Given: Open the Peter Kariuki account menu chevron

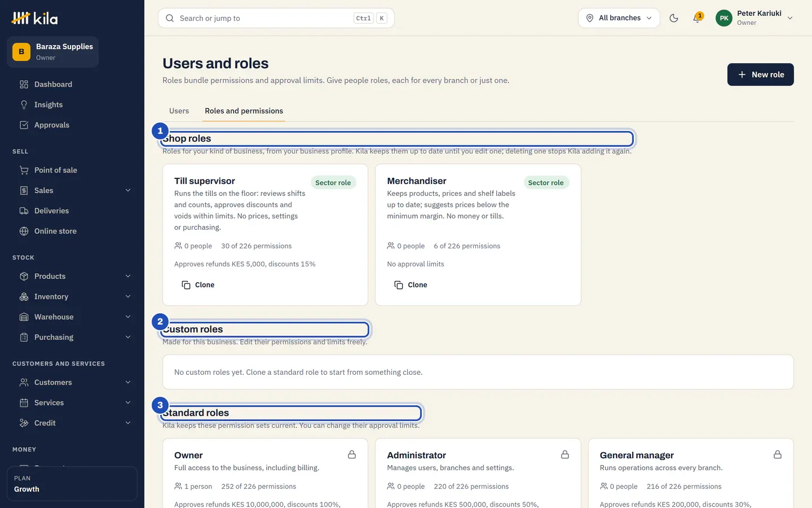Looking at the screenshot, I should (790, 18).
